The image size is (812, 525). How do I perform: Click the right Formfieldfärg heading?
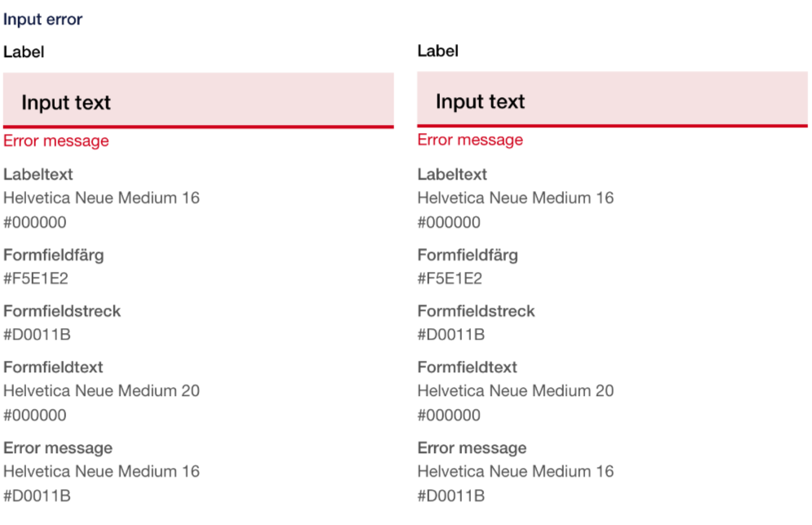point(467,255)
